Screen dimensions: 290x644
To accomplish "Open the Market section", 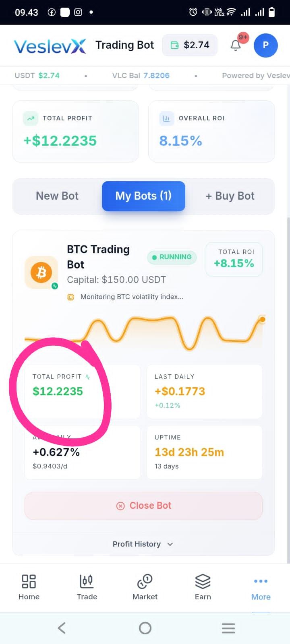I will click(145, 588).
